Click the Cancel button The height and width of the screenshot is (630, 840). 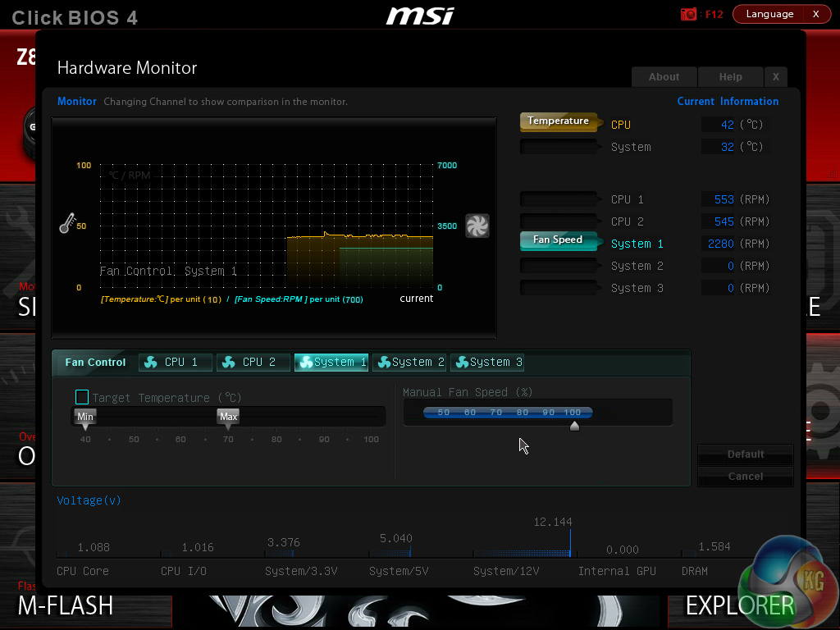tap(745, 477)
